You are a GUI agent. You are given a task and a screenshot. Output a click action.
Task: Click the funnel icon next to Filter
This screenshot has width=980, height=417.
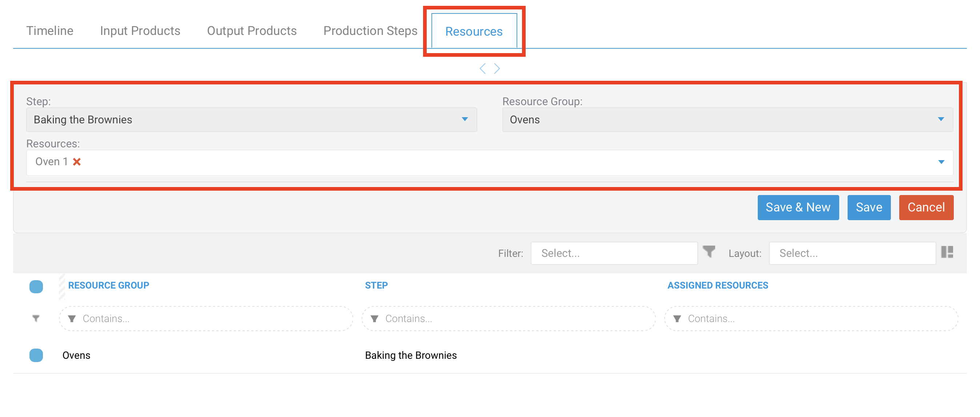708,251
